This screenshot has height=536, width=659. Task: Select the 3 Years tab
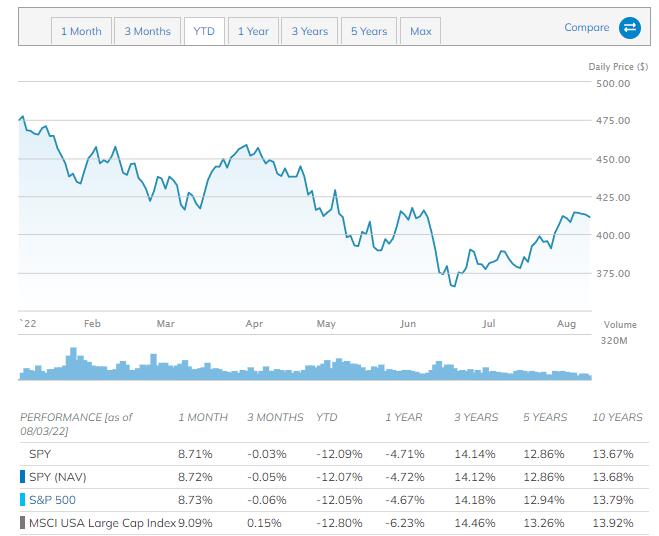[x=310, y=31]
